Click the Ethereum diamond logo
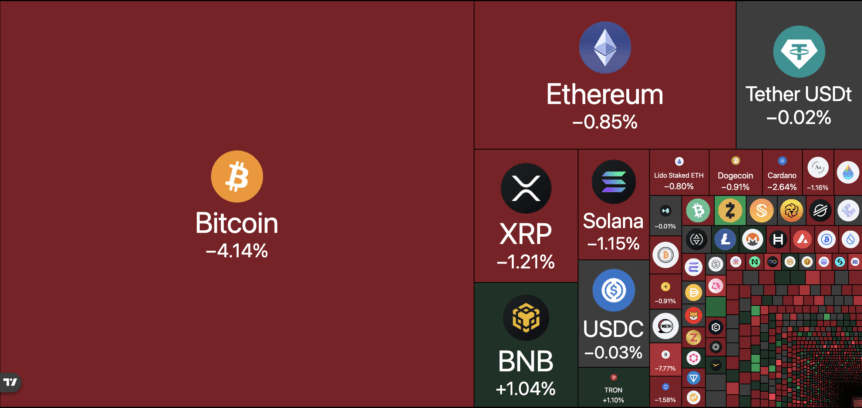 point(604,47)
